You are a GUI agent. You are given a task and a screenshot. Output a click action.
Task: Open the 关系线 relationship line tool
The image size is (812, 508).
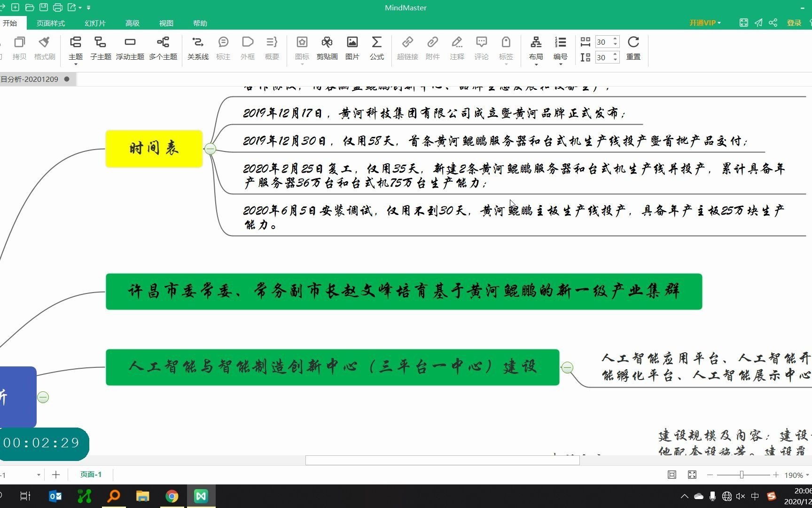[x=198, y=48]
